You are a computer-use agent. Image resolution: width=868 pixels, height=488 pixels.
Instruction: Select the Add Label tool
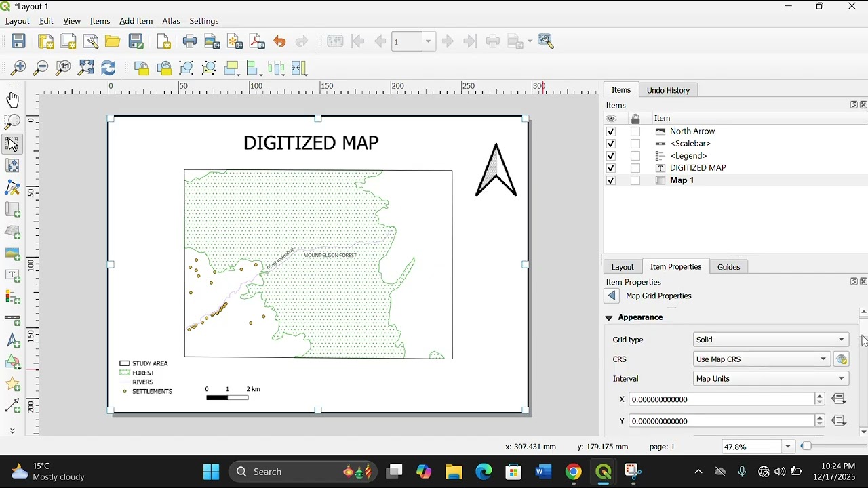coord(12,275)
